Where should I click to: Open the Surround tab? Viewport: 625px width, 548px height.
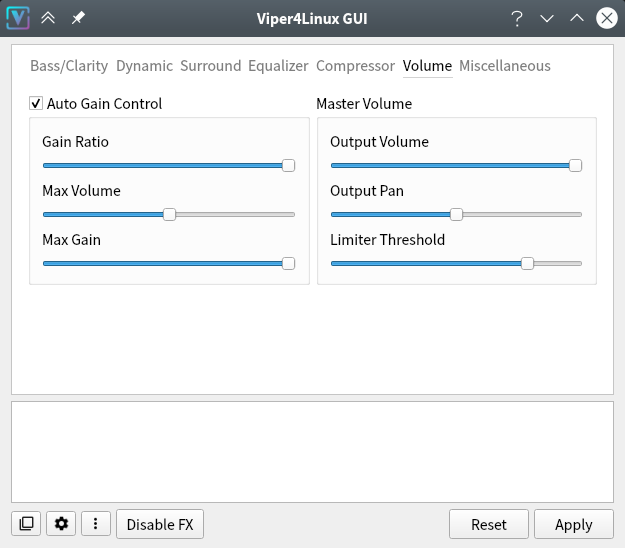[x=210, y=66]
